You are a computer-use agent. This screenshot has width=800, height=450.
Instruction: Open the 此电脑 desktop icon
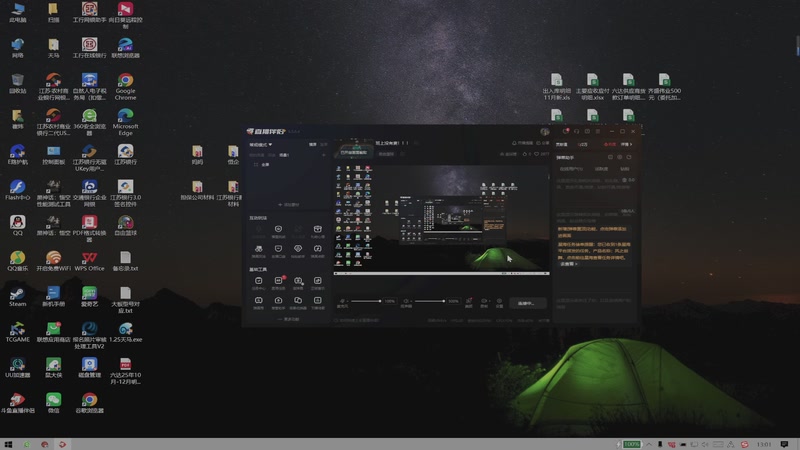click(x=17, y=13)
